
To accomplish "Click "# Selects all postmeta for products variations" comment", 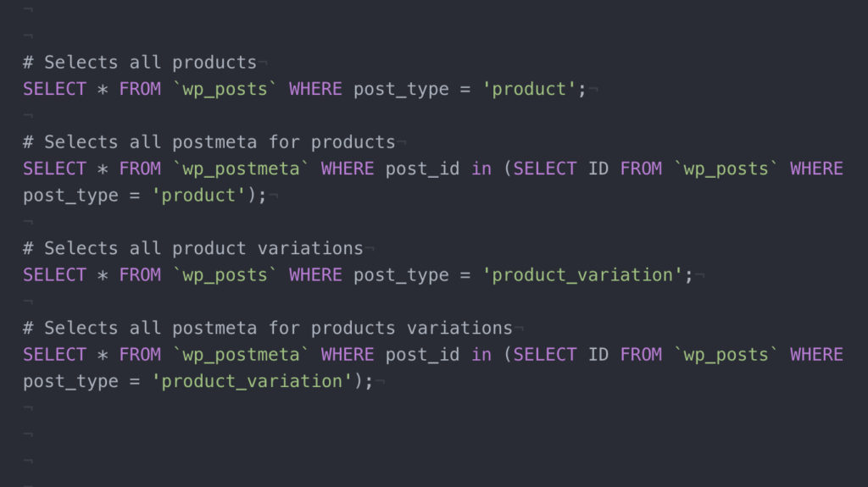I will 268,328.
